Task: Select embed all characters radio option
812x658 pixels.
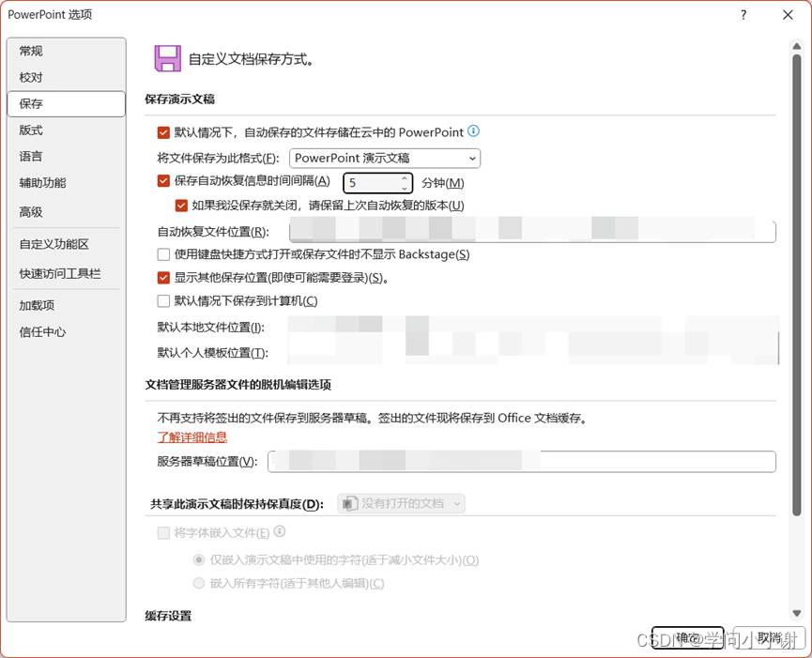Action: click(x=198, y=584)
